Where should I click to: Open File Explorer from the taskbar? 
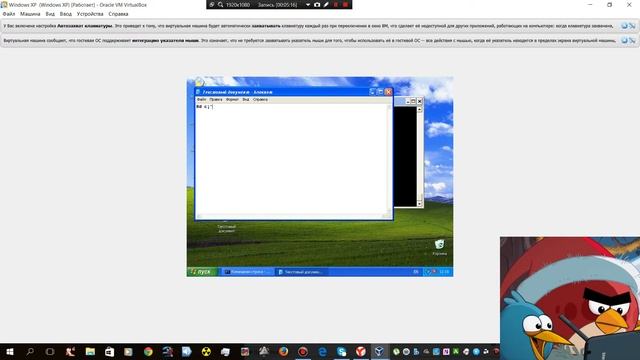point(90,351)
